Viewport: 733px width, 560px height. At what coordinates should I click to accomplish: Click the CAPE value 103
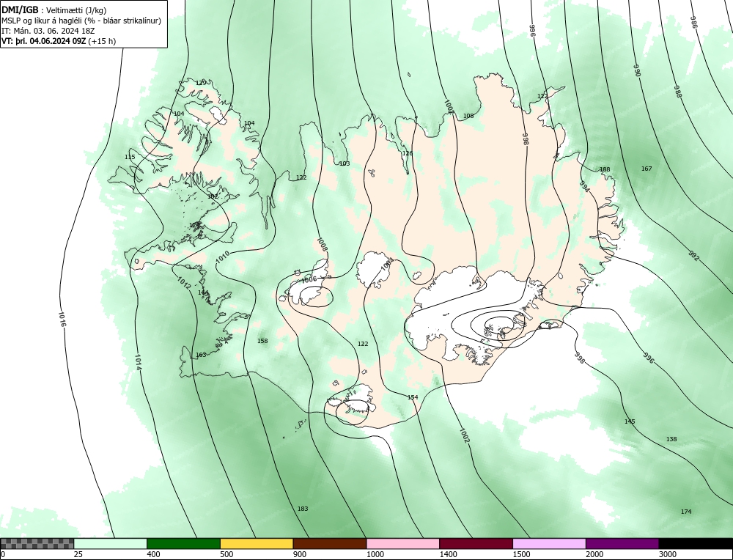coord(345,163)
